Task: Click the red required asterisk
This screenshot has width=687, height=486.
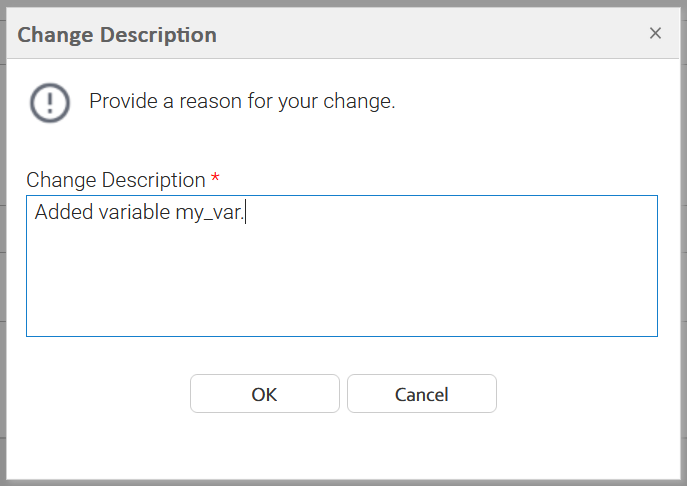Action: (215, 179)
